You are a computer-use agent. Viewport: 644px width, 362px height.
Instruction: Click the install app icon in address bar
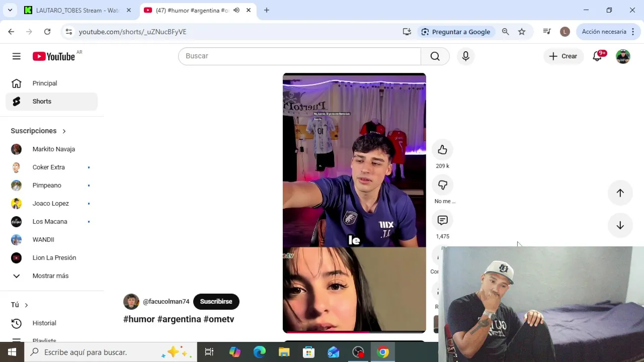(x=407, y=32)
